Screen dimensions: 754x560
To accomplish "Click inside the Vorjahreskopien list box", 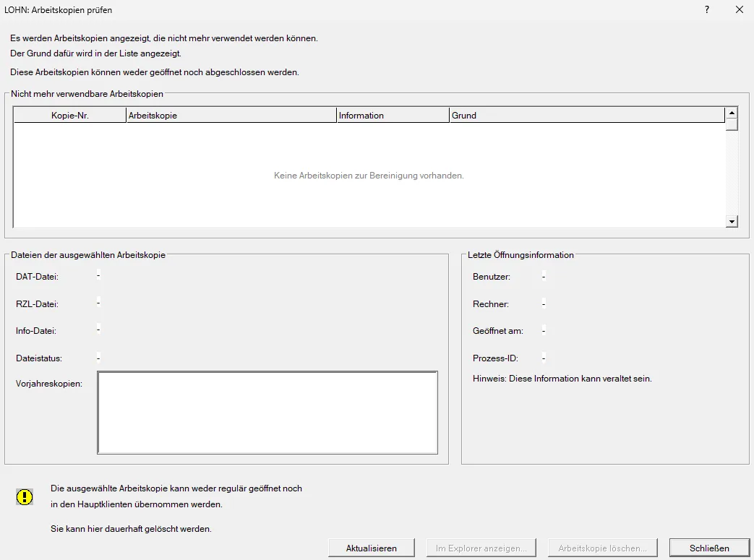I will 267,413.
